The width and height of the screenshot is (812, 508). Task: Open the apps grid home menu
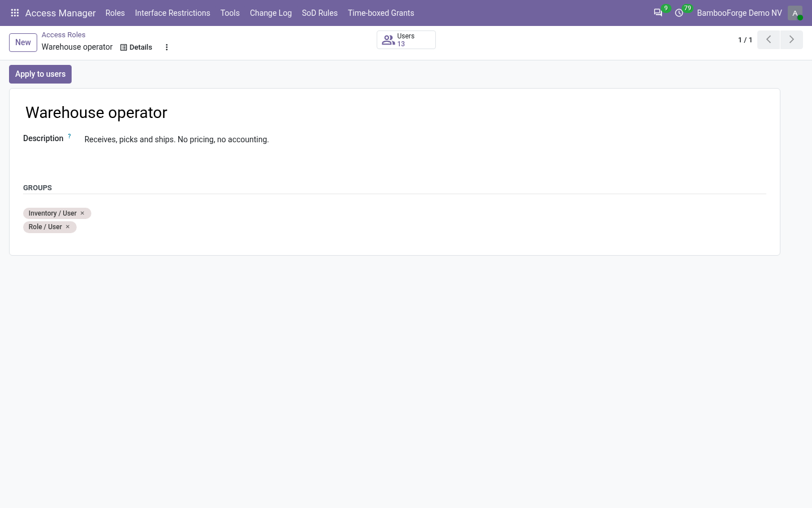[x=15, y=13]
